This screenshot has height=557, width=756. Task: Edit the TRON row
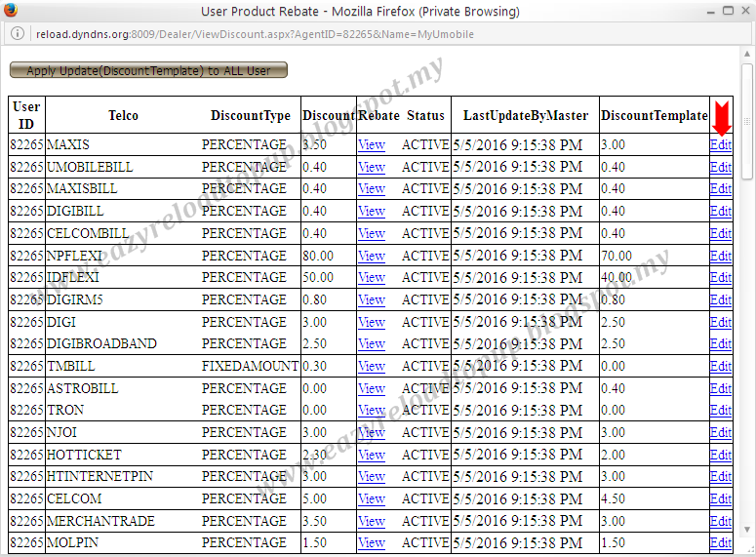pos(720,410)
